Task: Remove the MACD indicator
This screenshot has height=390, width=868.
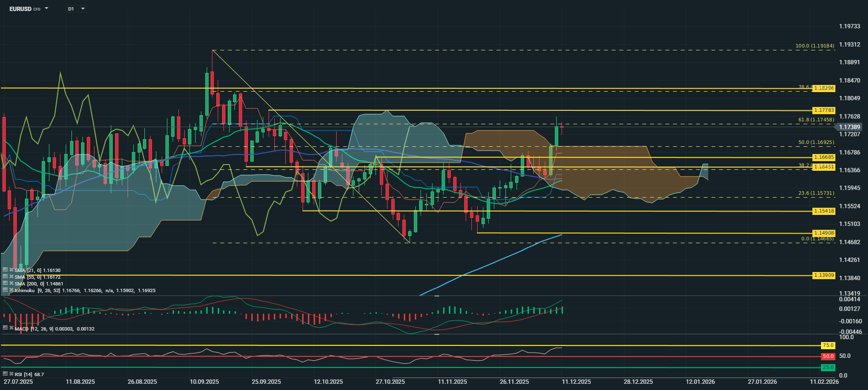Action: click(11, 328)
